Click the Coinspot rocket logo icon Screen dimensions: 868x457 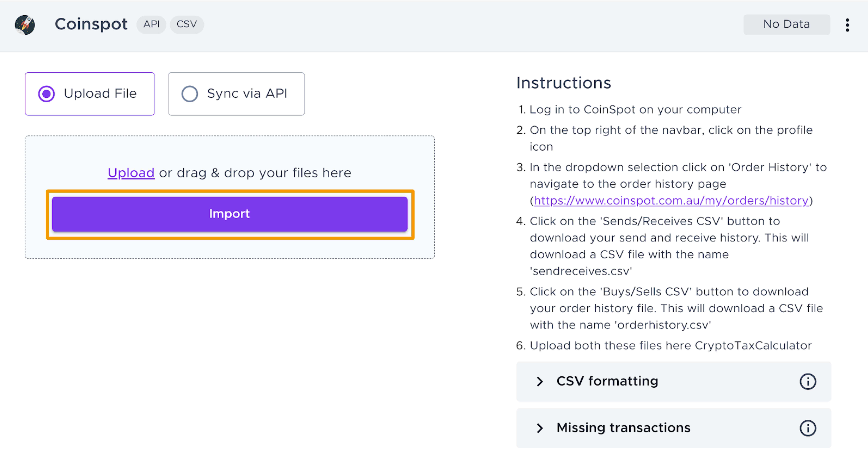[x=25, y=25]
